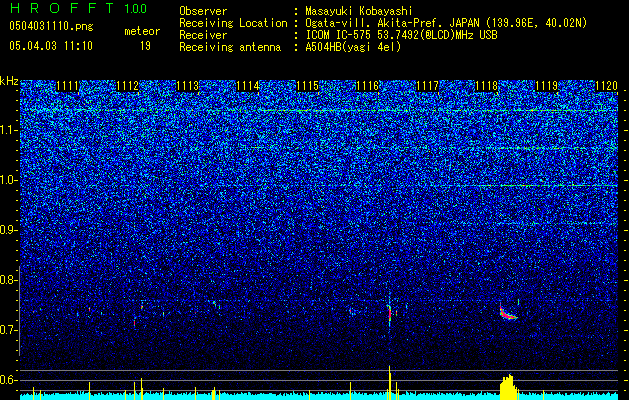Image resolution: width=629 pixels, height=400 pixels.
Task: Click the 1.0 frequency axis label
Action: coord(8,180)
